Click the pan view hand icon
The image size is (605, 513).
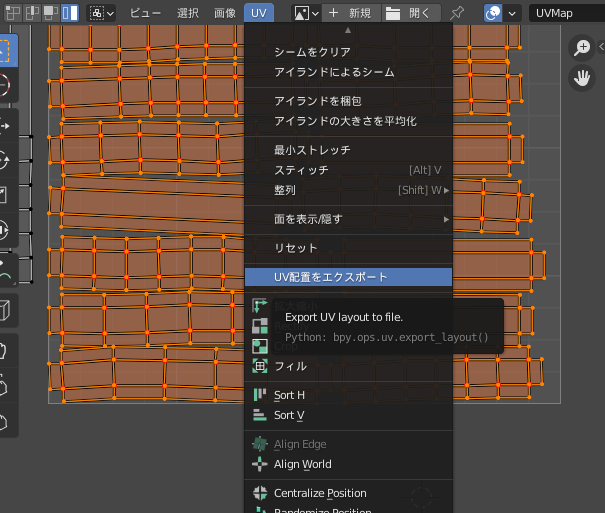point(582,78)
